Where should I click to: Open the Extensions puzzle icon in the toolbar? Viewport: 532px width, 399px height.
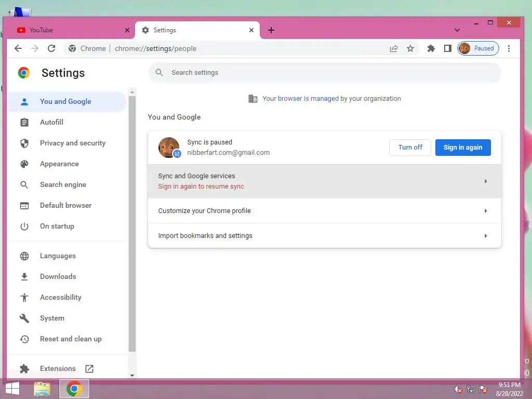(431, 48)
